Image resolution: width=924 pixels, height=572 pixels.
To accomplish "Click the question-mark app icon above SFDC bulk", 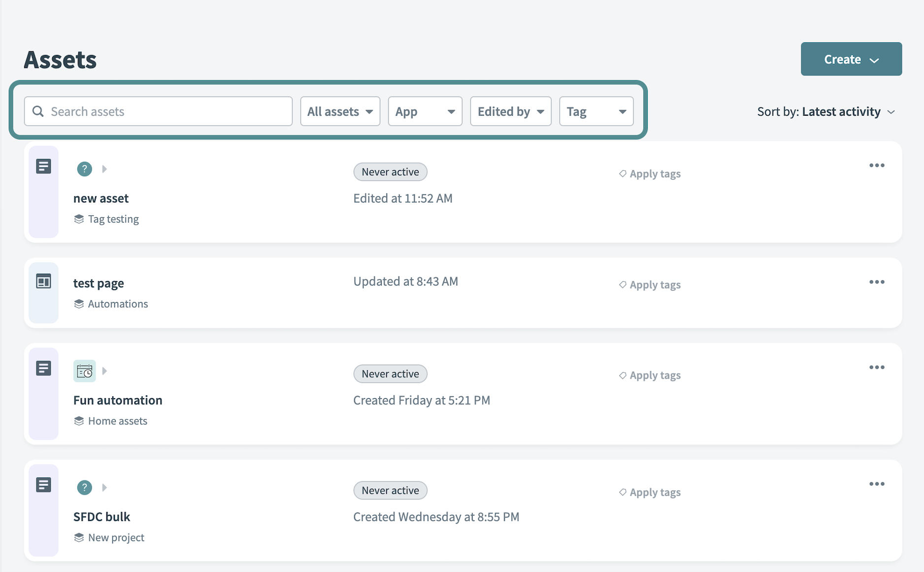I will (84, 487).
